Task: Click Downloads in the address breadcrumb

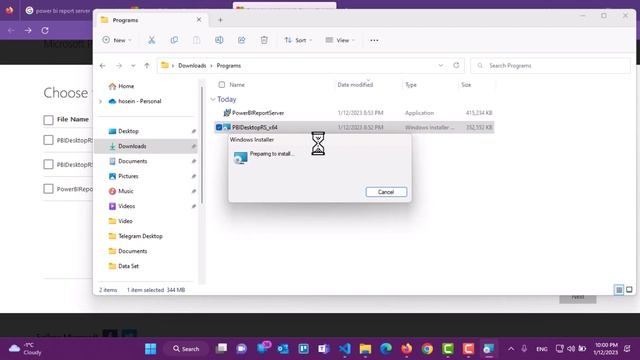Action: pyautogui.click(x=192, y=66)
